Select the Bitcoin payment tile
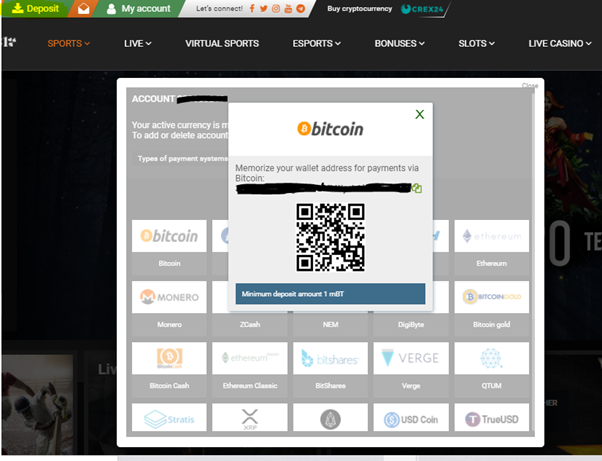602x461 pixels. 169,247
